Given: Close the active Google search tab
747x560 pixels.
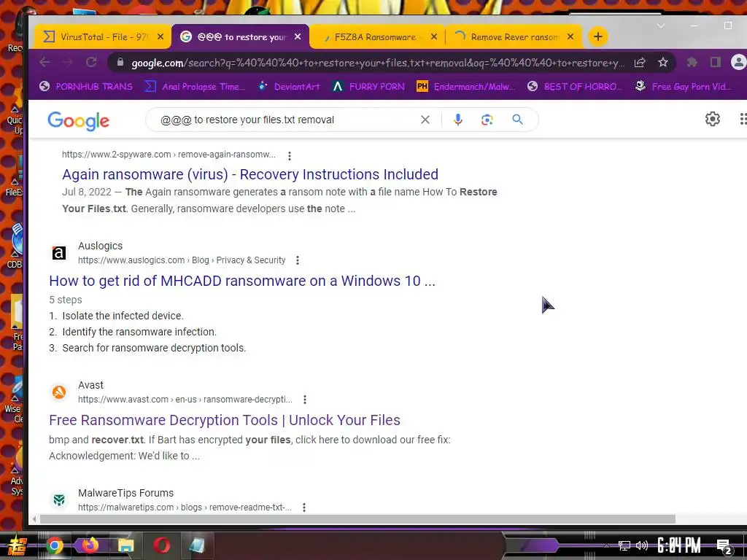Looking at the screenshot, I should 298,36.
